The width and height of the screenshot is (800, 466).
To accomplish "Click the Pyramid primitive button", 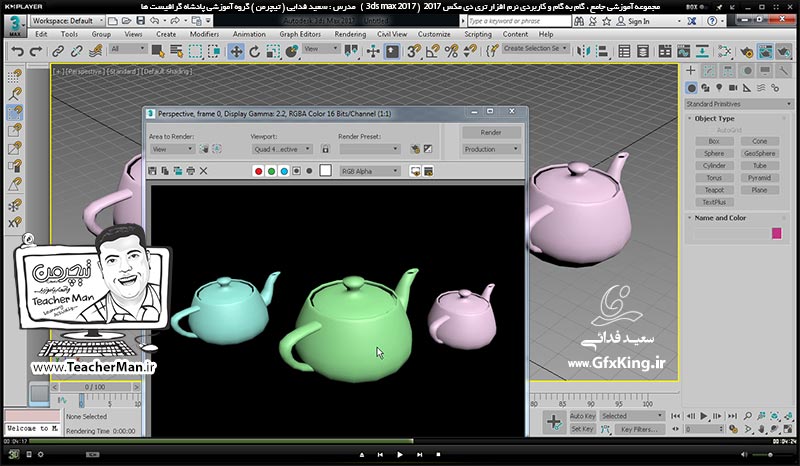I will 759,178.
